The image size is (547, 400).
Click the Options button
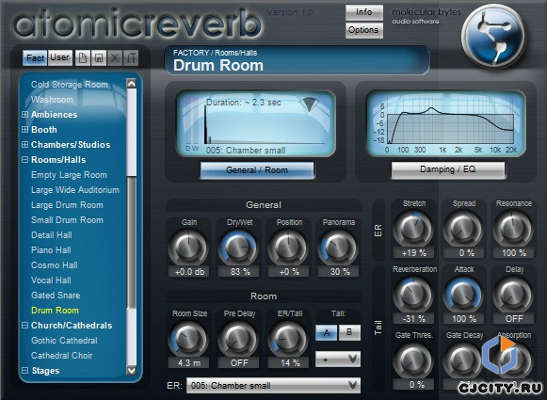click(364, 30)
